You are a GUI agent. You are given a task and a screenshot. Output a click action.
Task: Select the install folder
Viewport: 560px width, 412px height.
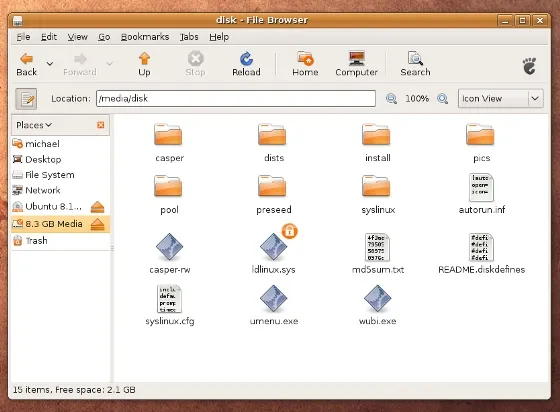click(378, 142)
